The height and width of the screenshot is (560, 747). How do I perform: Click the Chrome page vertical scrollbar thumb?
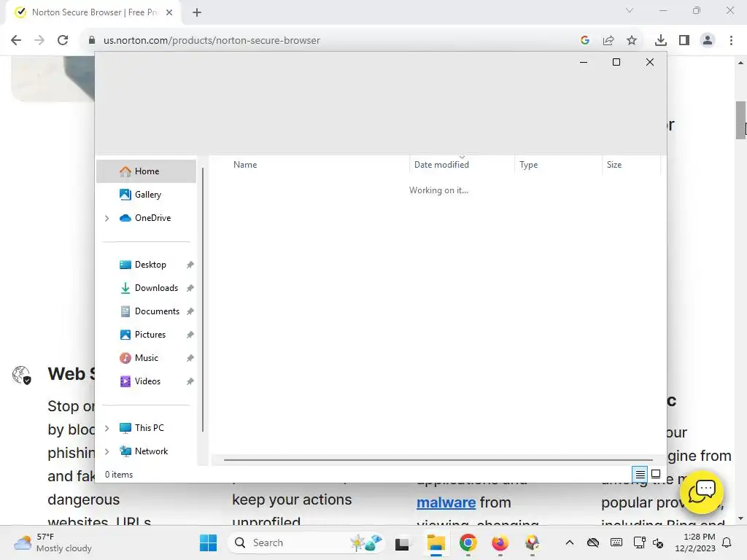[x=740, y=120]
